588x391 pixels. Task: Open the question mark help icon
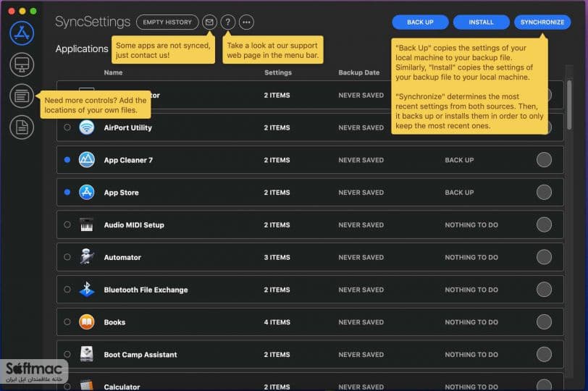[x=227, y=22]
